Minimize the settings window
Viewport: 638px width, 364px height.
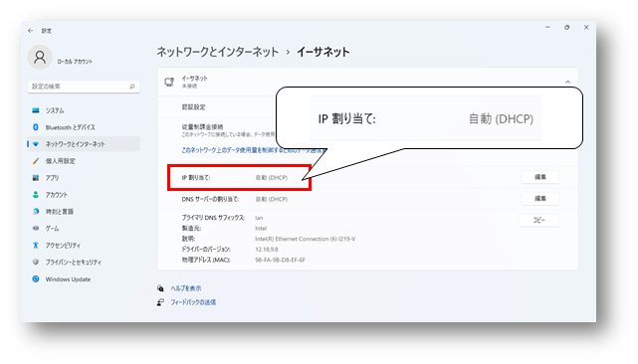(x=547, y=27)
